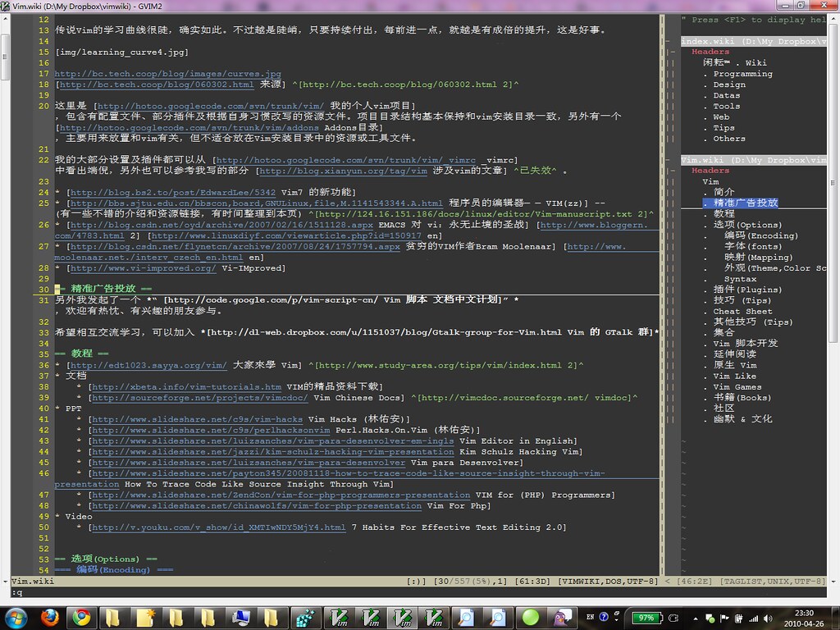Screen dimensions: 840x630
Task: Click the taskbar clock showing 23:30
Action: tap(804, 617)
